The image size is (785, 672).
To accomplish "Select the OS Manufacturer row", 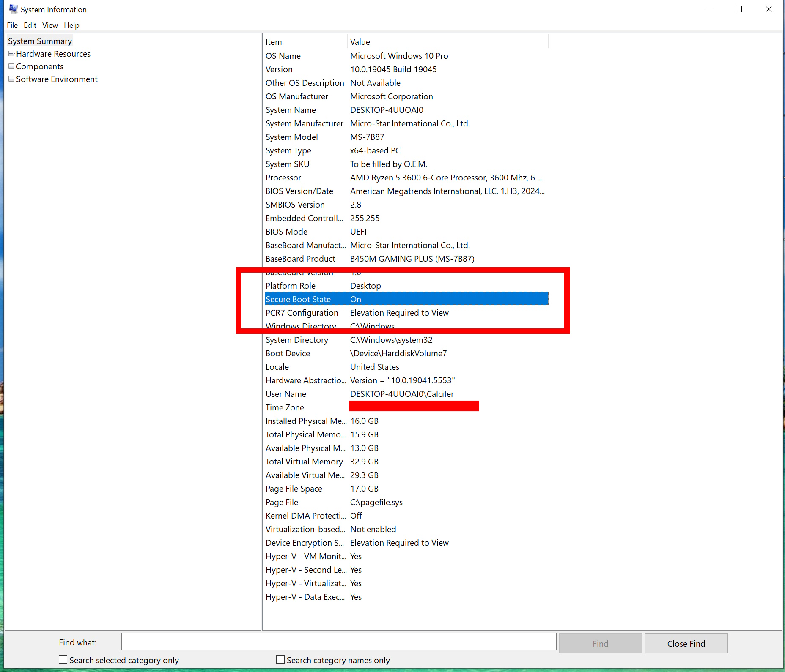I will click(406, 96).
